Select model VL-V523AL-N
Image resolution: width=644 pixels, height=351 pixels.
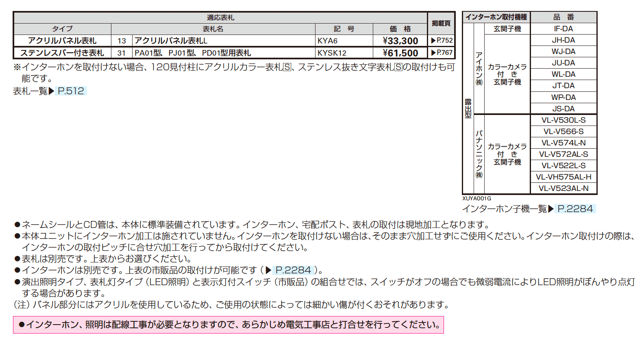[563, 188]
